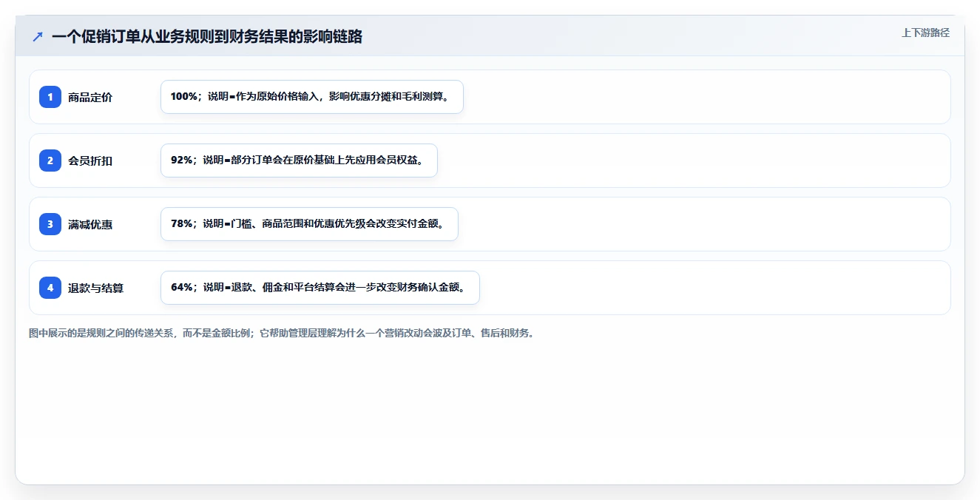Click the step 2 number badge

pyautogui.click(x=50, y=161)
